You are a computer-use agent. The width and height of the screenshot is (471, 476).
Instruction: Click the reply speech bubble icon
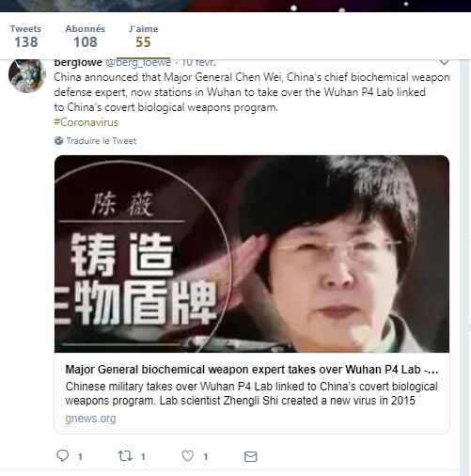[x=62, y=455]
